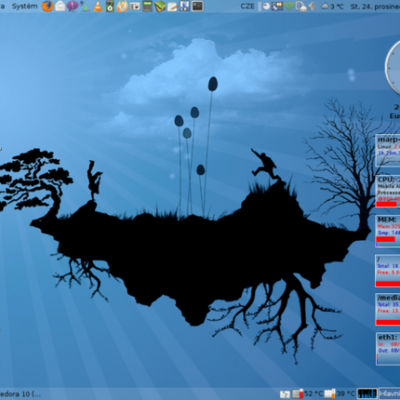Click the 39 °C temperature sensor applet
Screen dimensions: 400x400
(339, 394)
